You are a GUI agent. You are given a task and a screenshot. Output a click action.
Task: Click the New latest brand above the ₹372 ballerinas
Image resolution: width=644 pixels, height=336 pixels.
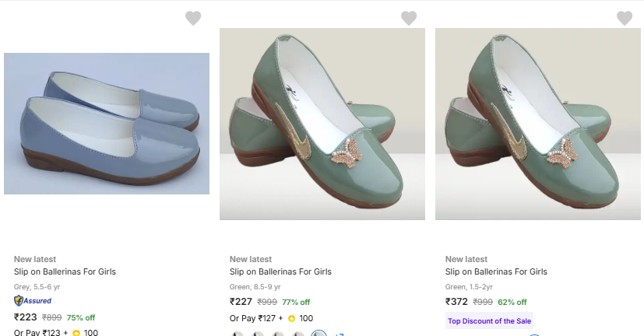[466, 259]
